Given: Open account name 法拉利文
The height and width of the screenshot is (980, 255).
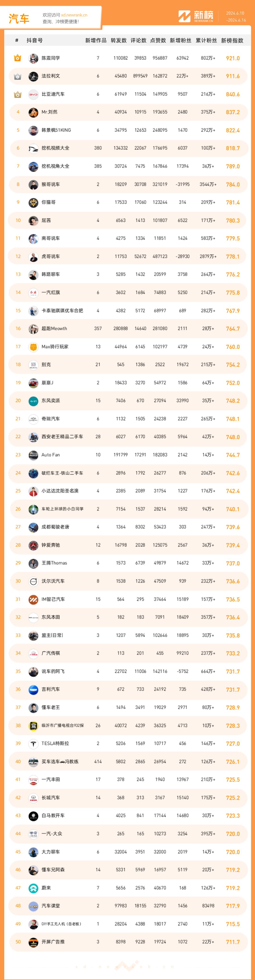Looking at the screenshot, I should click(51, 76).
